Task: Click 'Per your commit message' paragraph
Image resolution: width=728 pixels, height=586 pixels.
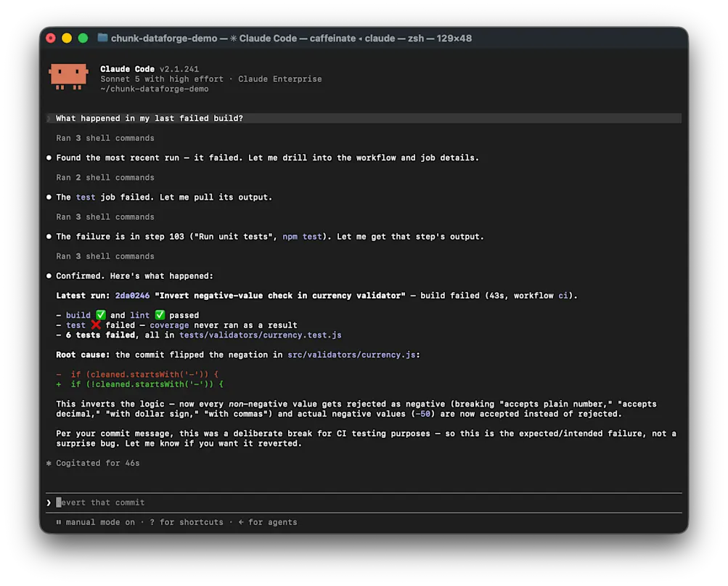Action: tap(366, 439)
